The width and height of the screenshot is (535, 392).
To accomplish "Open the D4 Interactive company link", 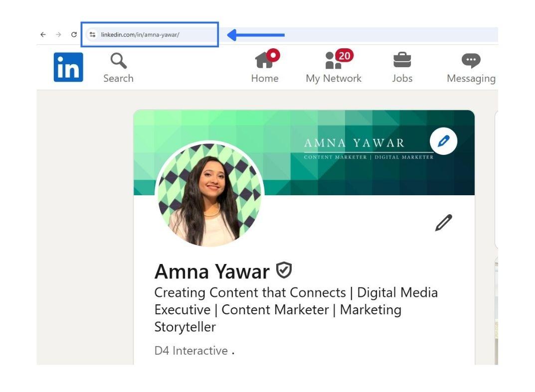I will pos(191,351).
